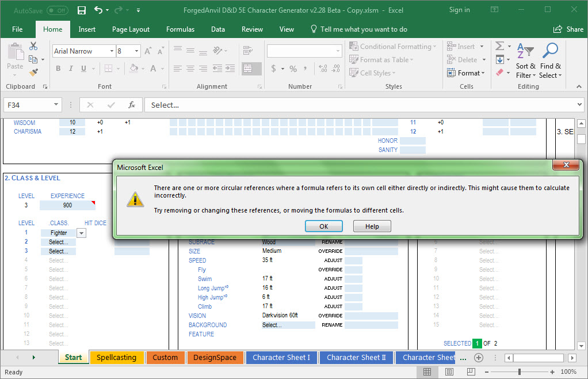The height and width of the screenshot is (379, 588).
Task: Click the Borders icon
Action: pos(108,69)
